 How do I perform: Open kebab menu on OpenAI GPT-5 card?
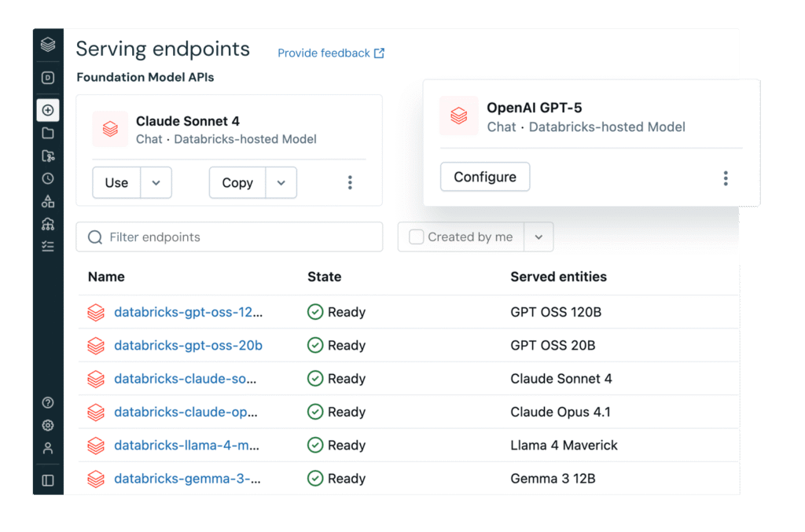[x=726, y=178]
